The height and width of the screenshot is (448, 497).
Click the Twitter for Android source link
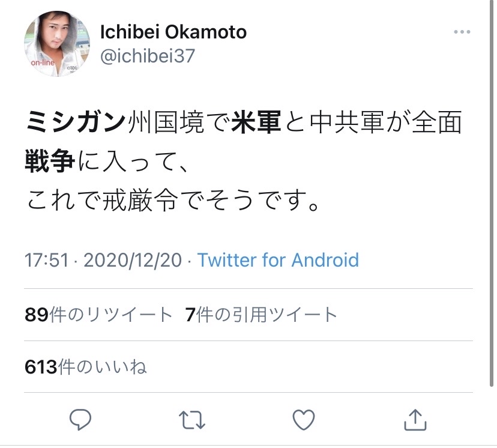278,260
